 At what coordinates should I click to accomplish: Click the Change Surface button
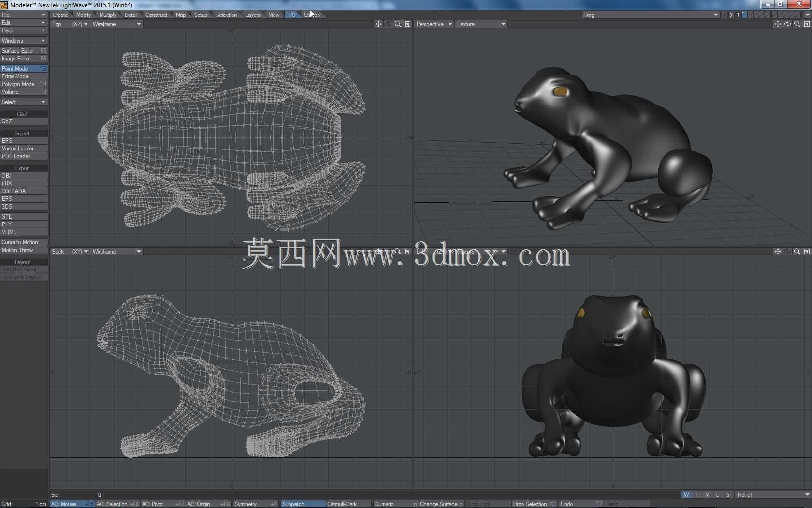pyautogui.click(x=441, y=504)
